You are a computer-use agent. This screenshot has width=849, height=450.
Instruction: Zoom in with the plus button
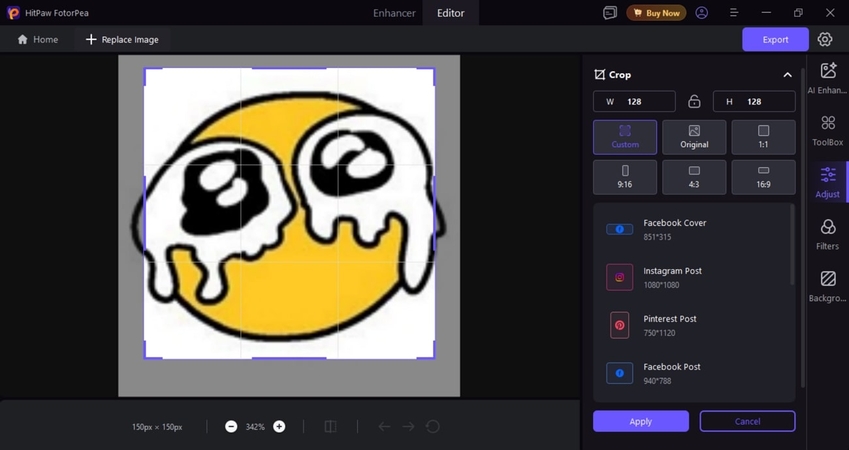coord(279,427)
